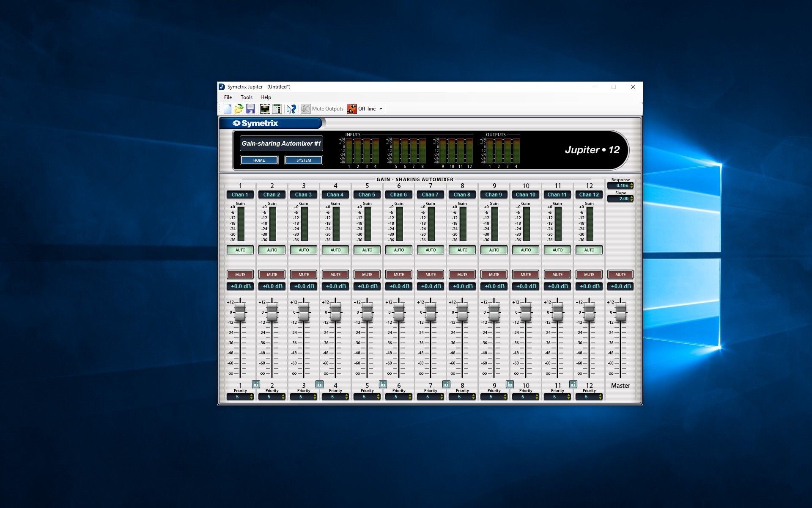Open the Off-line dropdown arrow
Image resolution: width=812 pixels, height=508 pixels.
(x=381, y=109)
